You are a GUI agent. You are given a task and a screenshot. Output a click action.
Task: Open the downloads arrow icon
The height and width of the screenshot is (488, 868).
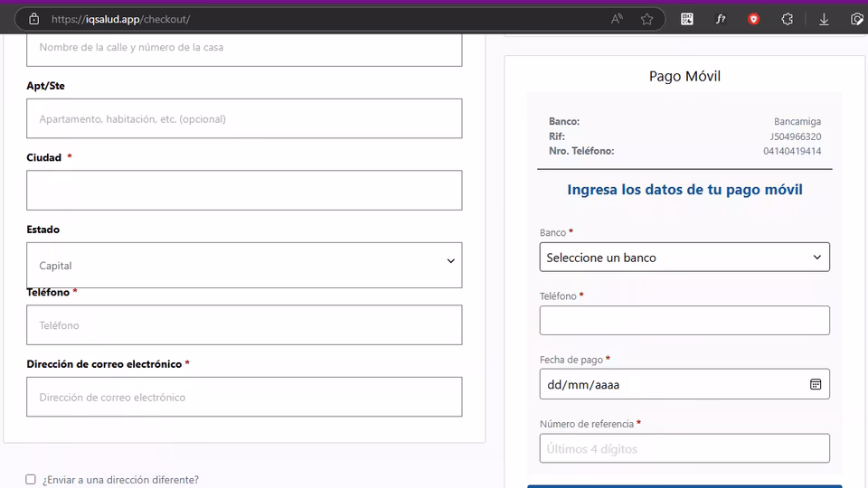tap(824, 19)
